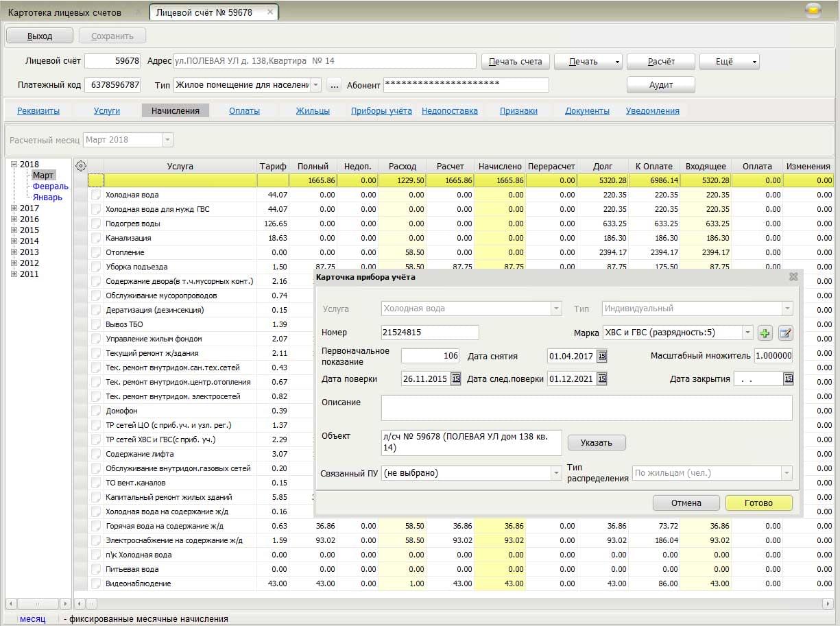Image resolution: width=840 pixels, height=626 pixels.
Task: Click document icon of Холодная вода row
Action: pyautogui.click(x=96, y=195)
